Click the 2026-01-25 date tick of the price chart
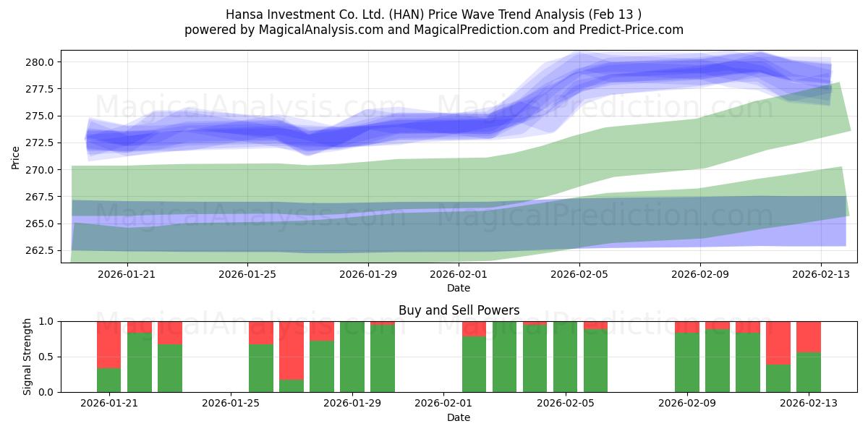Image resolution: width=868 pixels, height=434 pixels. pos(247,274)
